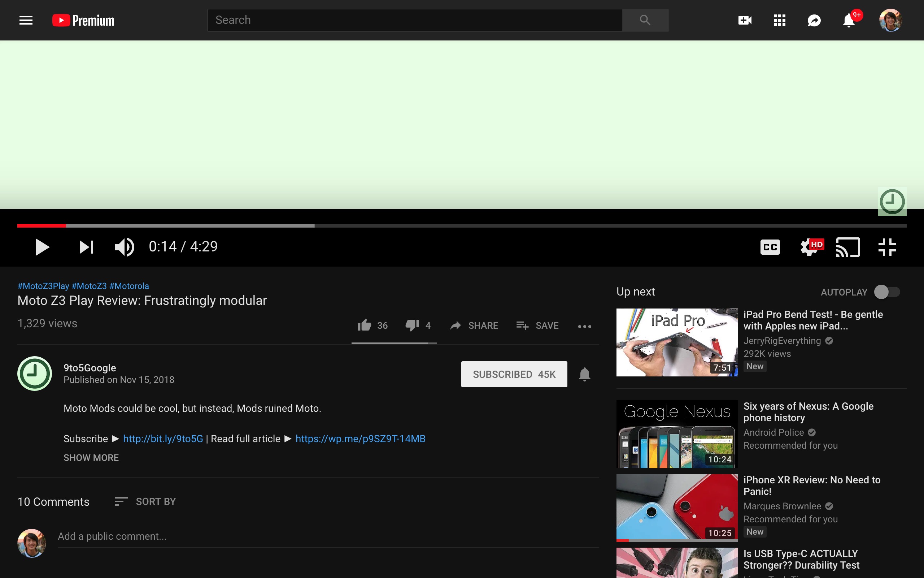924x578 pixels.
Task: Toggle closed captions
Action: tap(770, 247)
